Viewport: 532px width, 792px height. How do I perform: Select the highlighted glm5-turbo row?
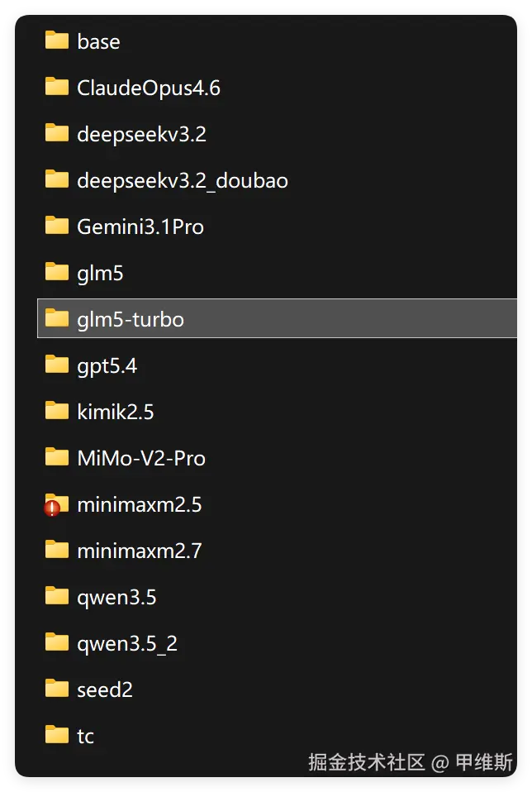coord(277,318)
